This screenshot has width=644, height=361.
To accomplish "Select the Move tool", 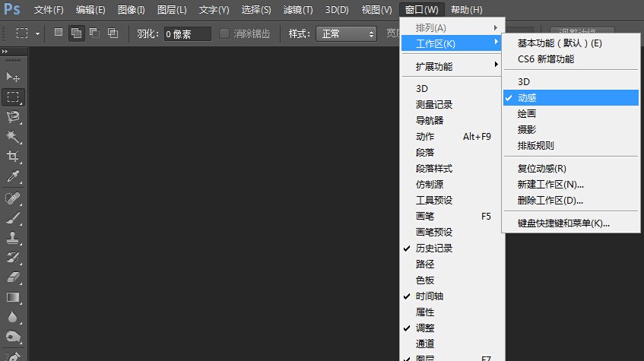I will coord(13,77).
